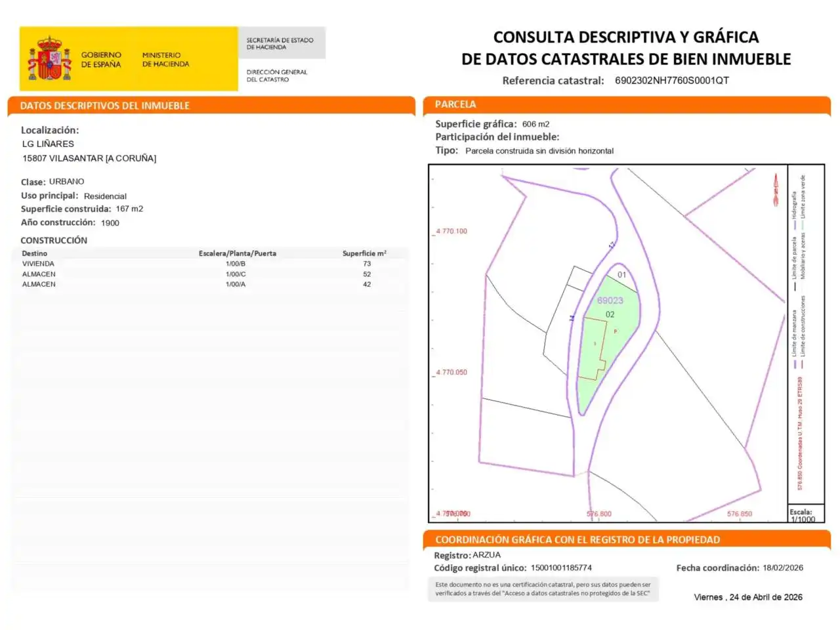Click the cell "1/00/B"
This screenshot has height=630, width=840.
236,264
